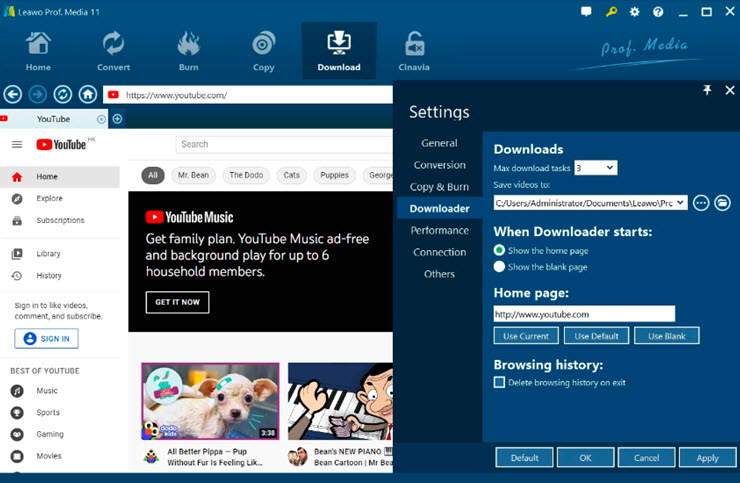Image resolution: width=740 pixels, height=483 pixels.
Task: Open Conversion settings tab
Action: [x=439, y=165]
